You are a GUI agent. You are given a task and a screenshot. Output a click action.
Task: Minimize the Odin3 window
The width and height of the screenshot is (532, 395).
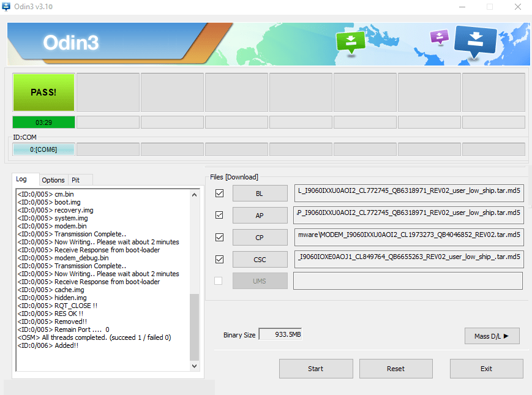click(x=462, y=7)
